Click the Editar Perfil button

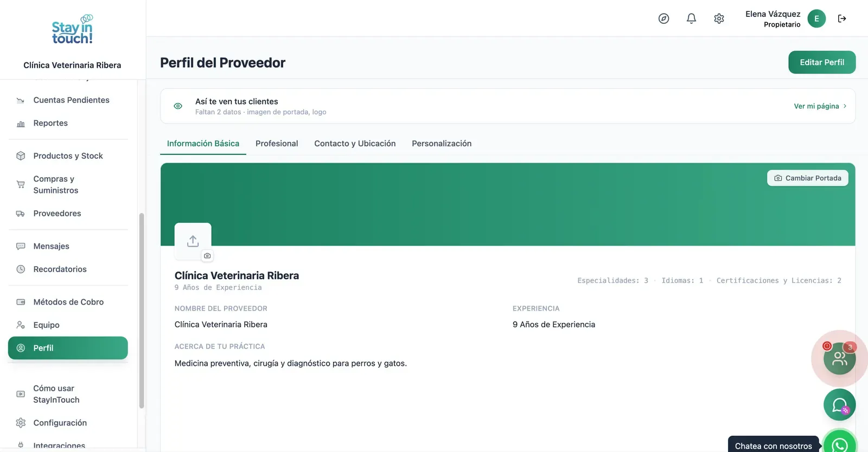tap(822, 62)
